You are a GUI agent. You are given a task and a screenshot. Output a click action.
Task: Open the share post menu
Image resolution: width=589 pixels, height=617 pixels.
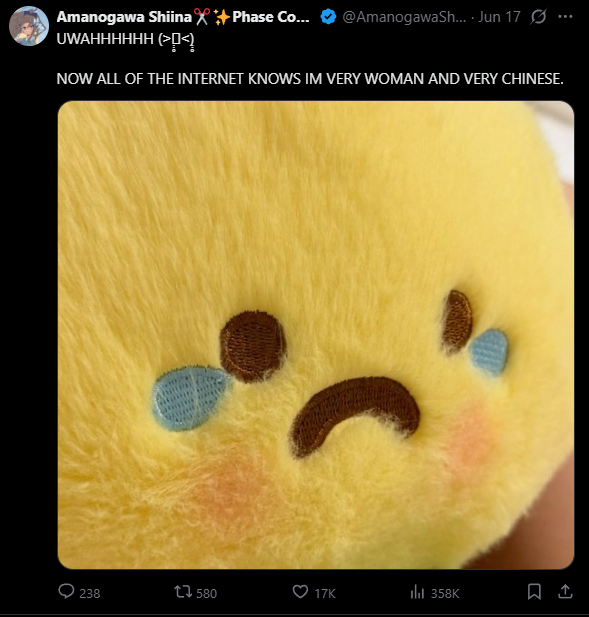(565, 591)
